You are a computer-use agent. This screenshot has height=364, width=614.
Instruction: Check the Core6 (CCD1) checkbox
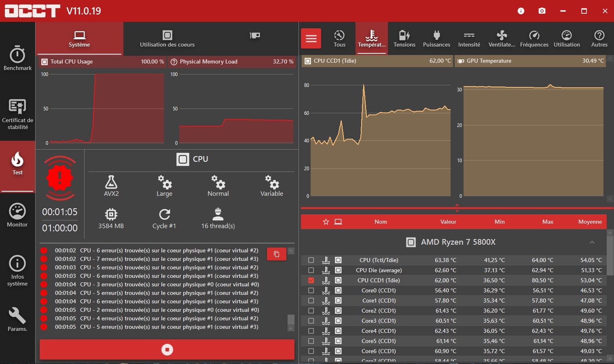coord(311,351)
